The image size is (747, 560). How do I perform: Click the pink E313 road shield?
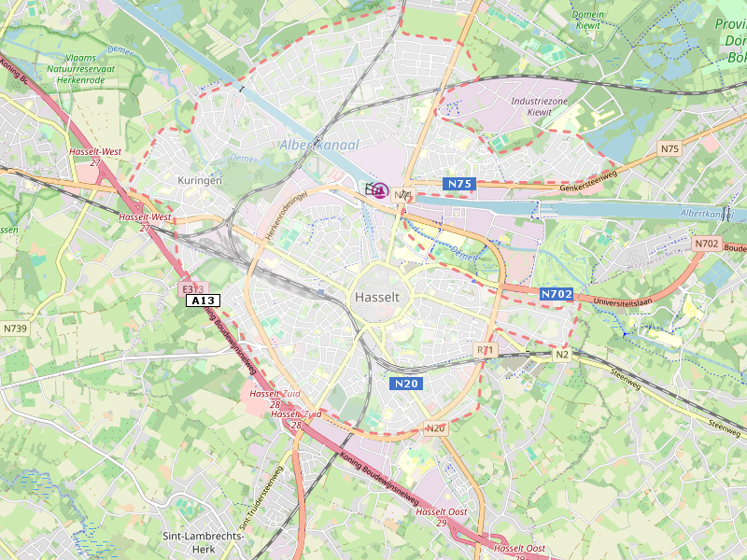193,289
